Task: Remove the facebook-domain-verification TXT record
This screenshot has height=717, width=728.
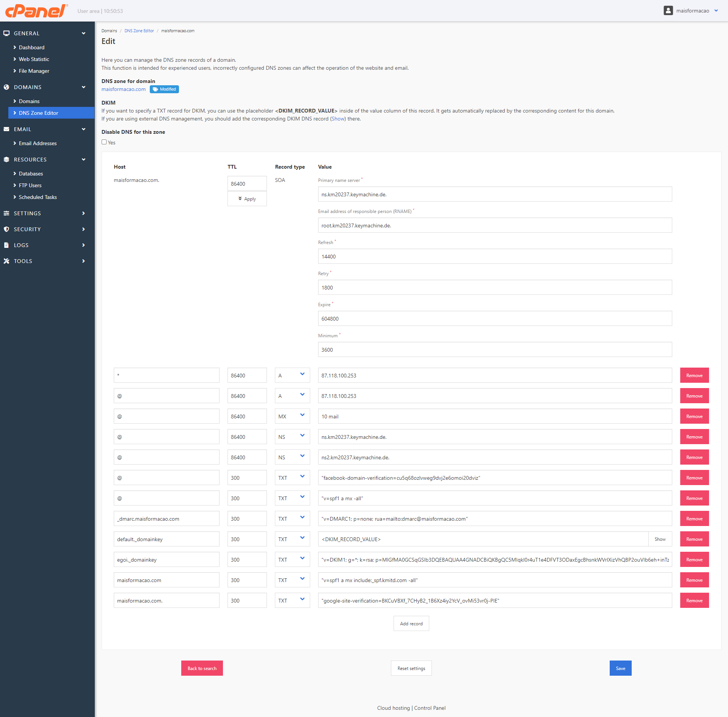Action: pos(694,477)
